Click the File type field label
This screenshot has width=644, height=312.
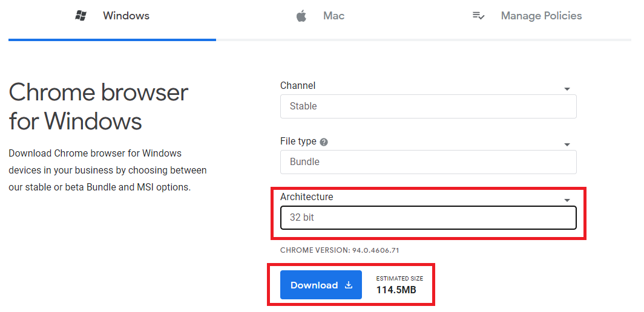click(x=298, y=141)
